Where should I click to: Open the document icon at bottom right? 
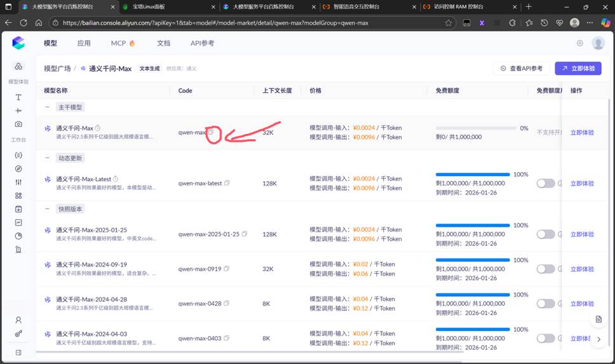pos(598,319)
